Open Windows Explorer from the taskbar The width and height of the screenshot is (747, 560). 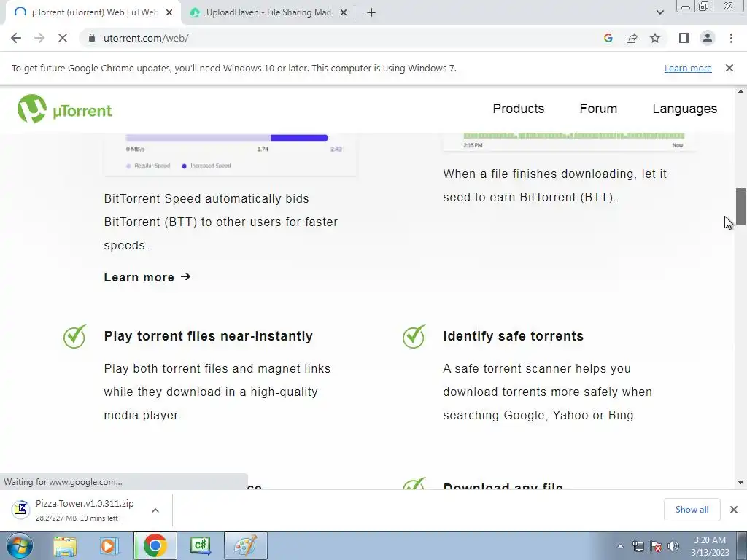pos(64,546)
